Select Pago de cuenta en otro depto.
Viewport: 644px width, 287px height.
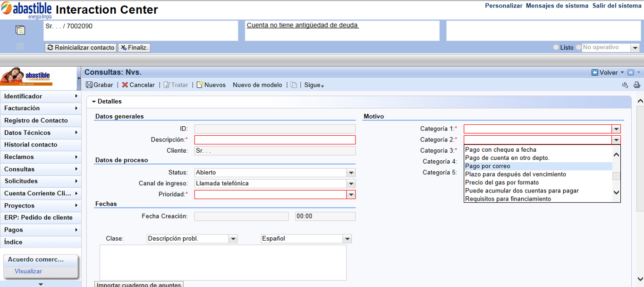coord(538,158)
